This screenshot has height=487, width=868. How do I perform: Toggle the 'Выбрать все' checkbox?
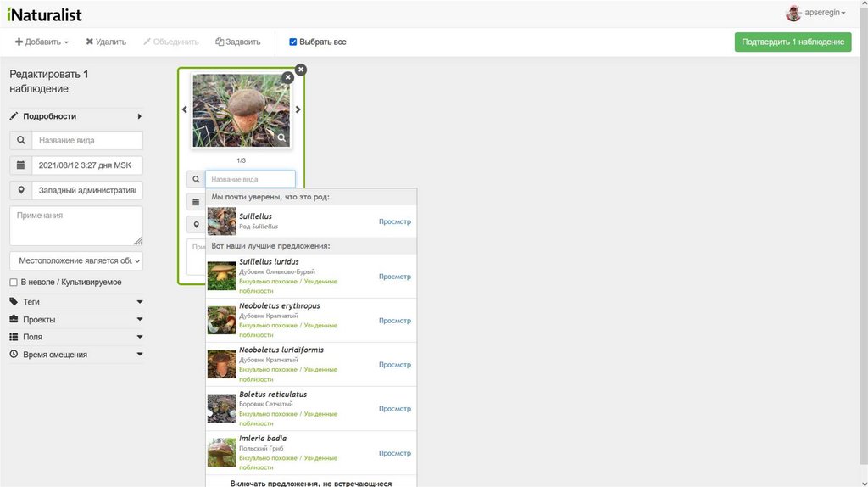coord(292,42)
